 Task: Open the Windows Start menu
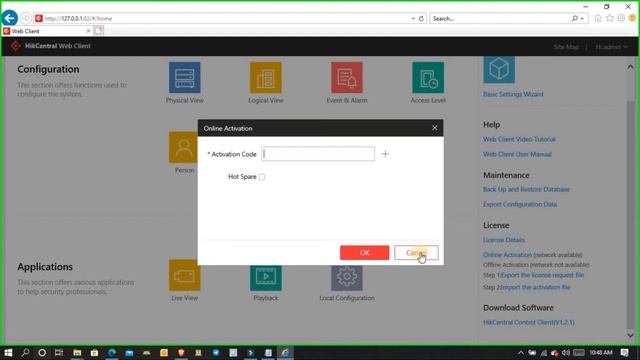8,353
